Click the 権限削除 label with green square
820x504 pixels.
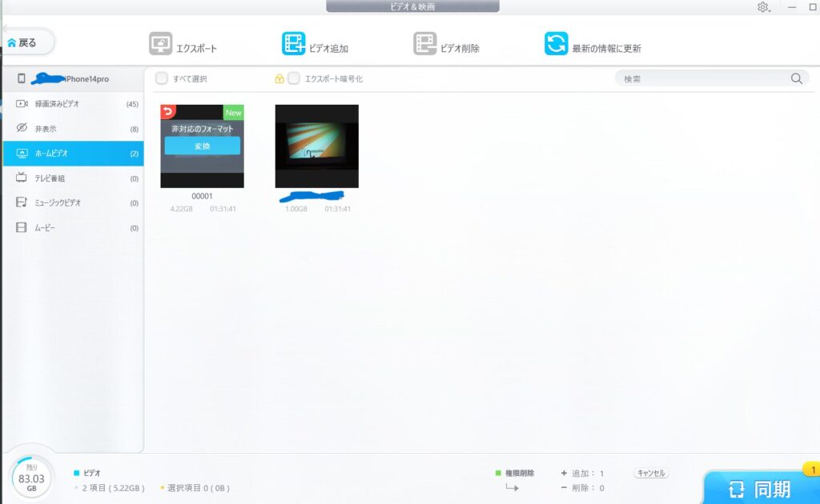click(515, 473)
